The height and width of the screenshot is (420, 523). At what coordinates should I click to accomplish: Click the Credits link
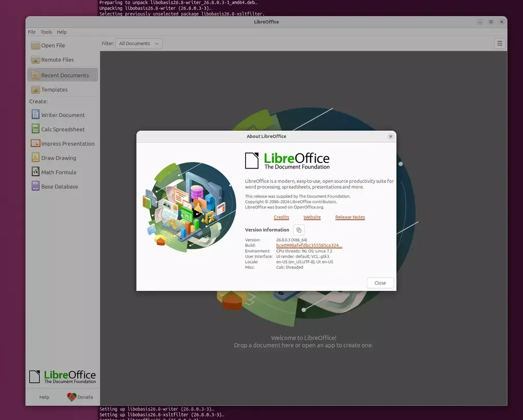tap(281, 217)
